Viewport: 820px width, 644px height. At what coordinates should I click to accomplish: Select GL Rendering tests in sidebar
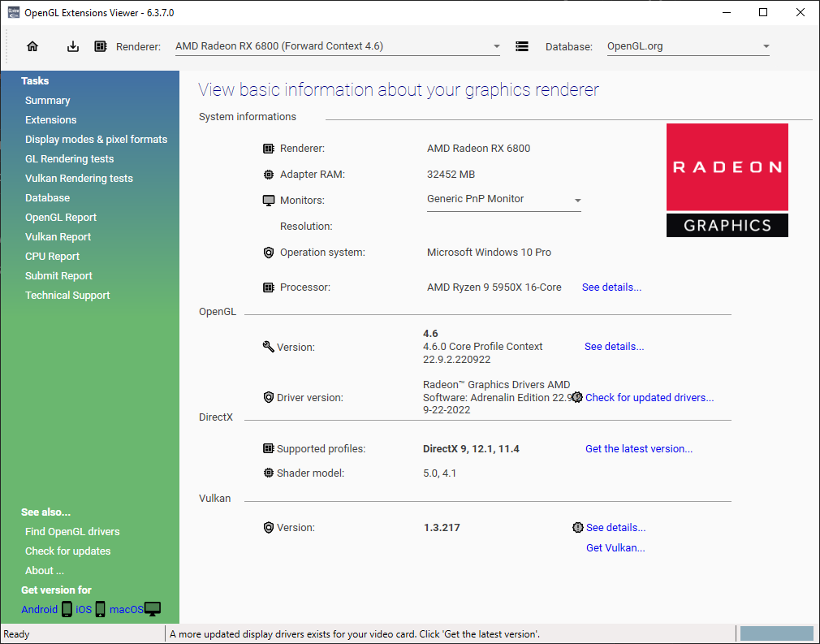coord(70,159)
